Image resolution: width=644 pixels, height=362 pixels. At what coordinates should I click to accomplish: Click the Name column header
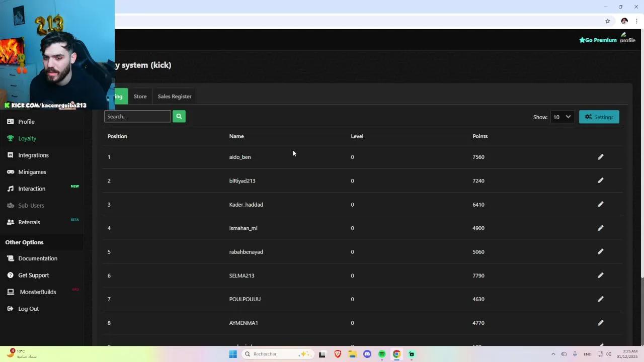[x=236, y=136]
